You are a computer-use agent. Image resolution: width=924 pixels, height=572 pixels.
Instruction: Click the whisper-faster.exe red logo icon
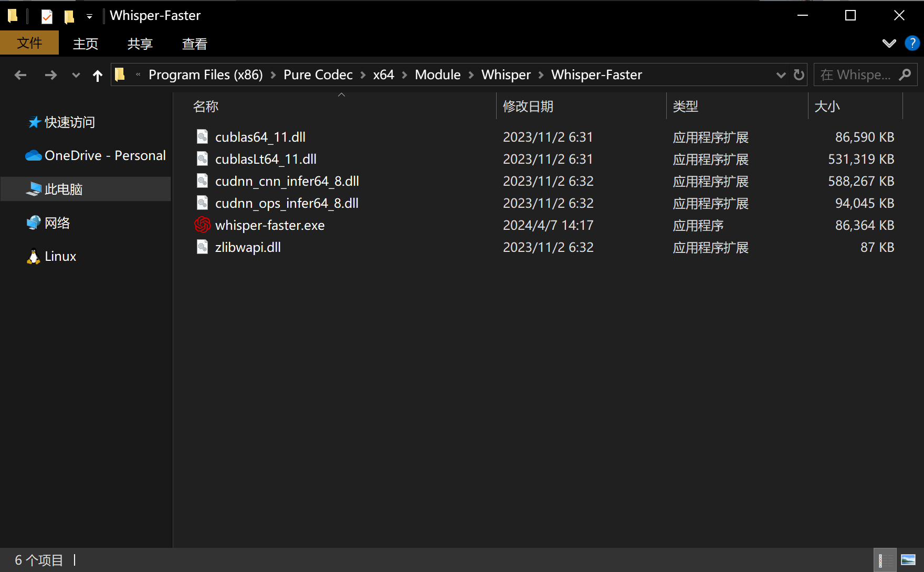coord(202,225)
